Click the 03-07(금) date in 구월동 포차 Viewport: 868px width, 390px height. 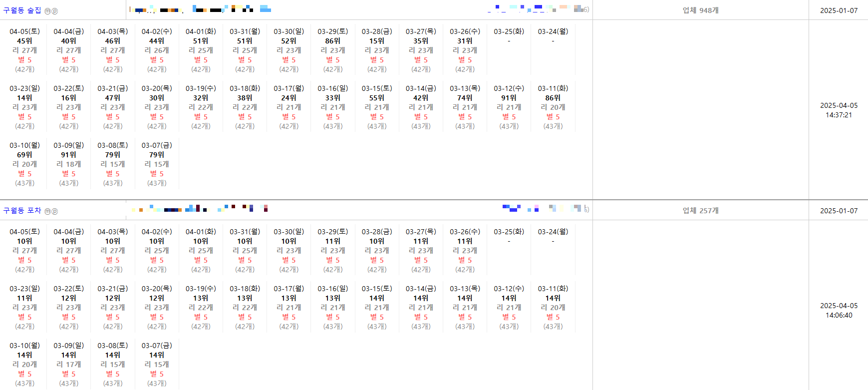[x=157, y=346]
